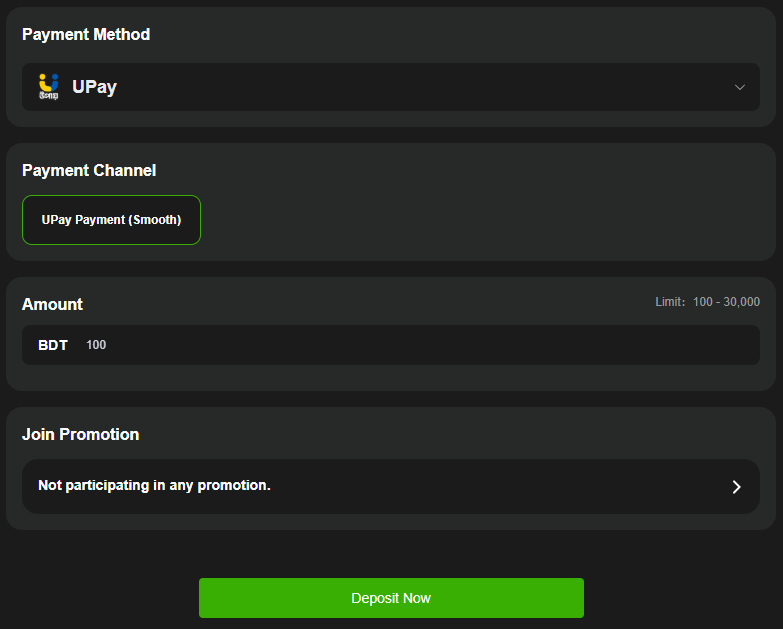Screen dimensions: 783x629
Task: Click the Payment Channel heading
Action: (89, 170)
